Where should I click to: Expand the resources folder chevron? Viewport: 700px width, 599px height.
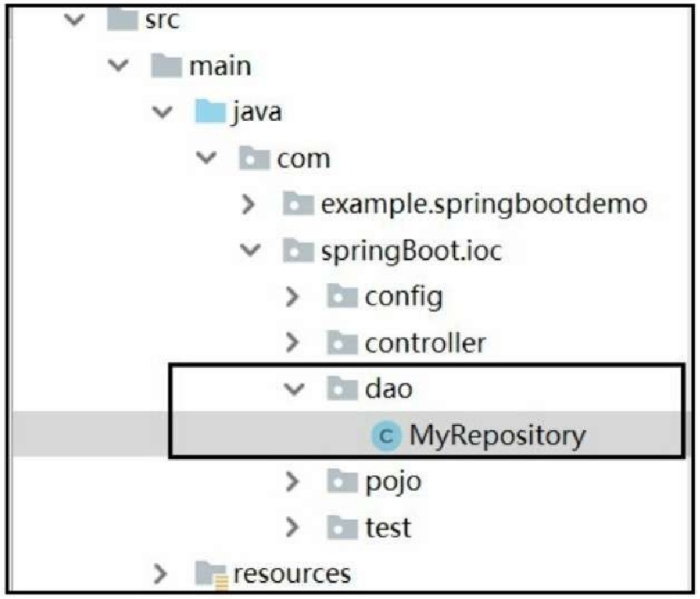click(x=160, y=574)
